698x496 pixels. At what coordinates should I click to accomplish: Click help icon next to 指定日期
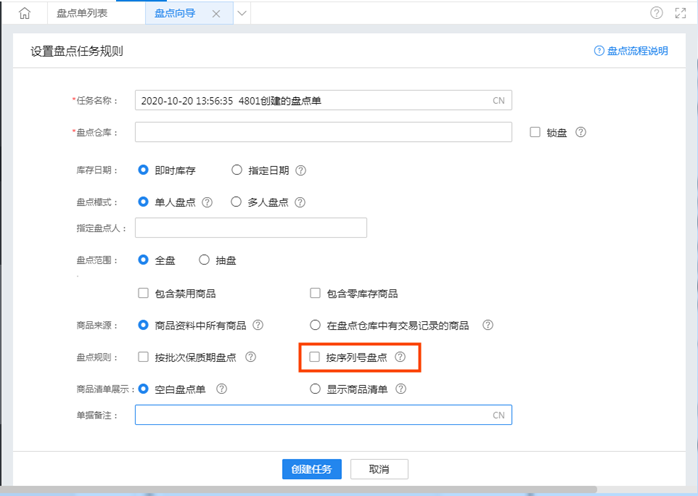pyautogui.click(x=300, y=170)
